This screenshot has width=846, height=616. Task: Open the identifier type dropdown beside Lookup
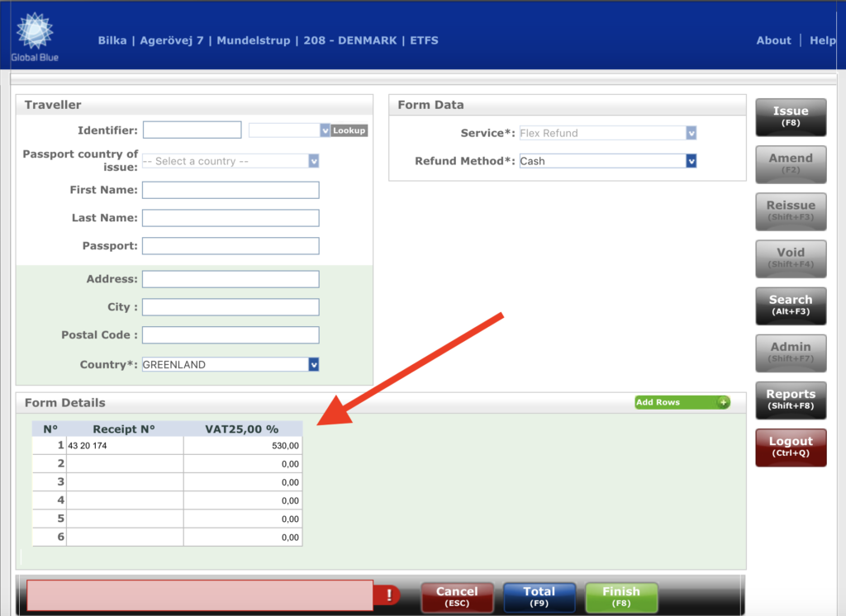point(325,130)
